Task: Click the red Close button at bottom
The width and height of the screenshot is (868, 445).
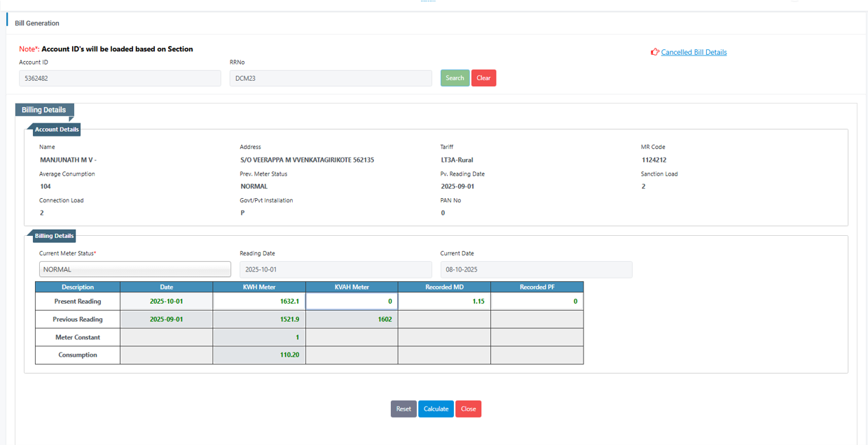Action: point(468,409)
